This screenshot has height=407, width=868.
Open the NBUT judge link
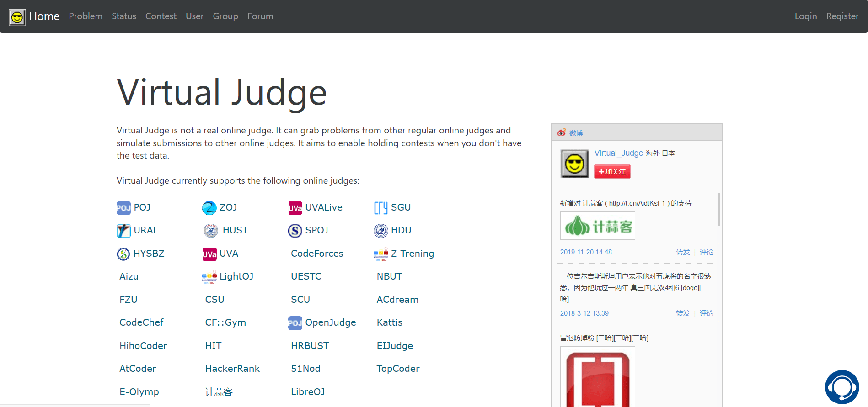tap(389, 276)
